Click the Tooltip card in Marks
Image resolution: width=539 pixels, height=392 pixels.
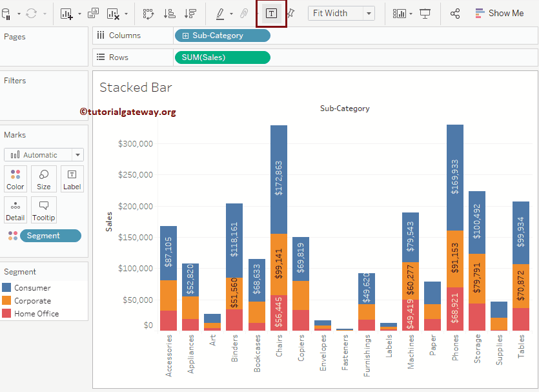pos(44,210)
